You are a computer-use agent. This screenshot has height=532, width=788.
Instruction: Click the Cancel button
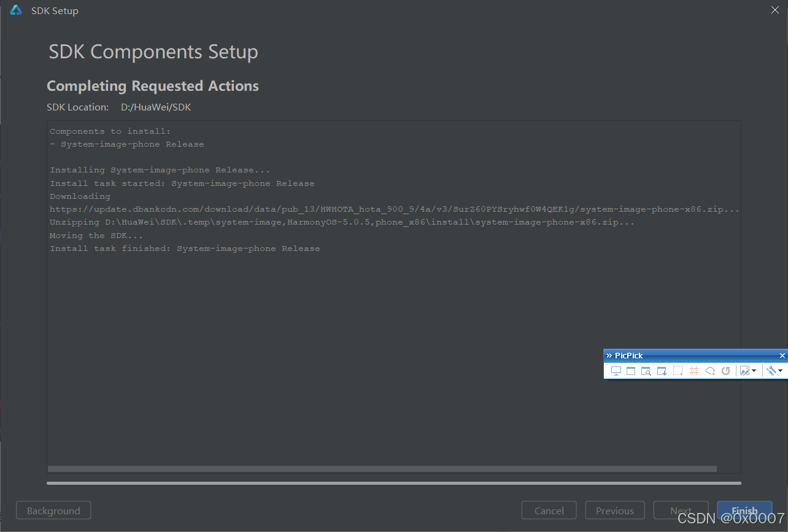coord(549,511)
